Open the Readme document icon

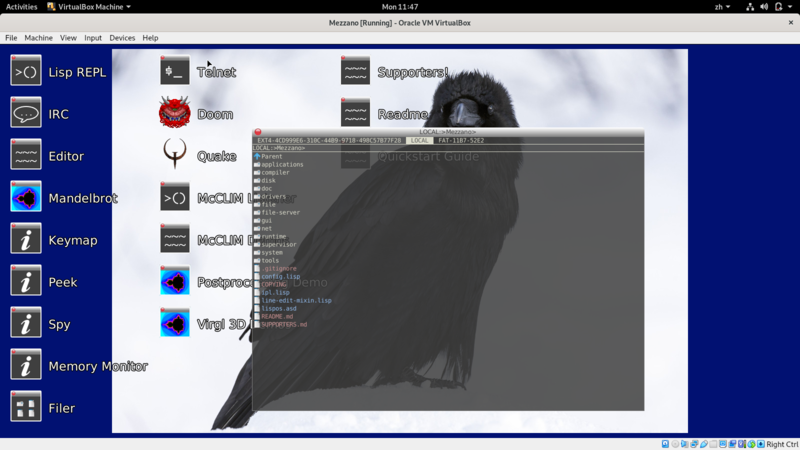point(356,113)
